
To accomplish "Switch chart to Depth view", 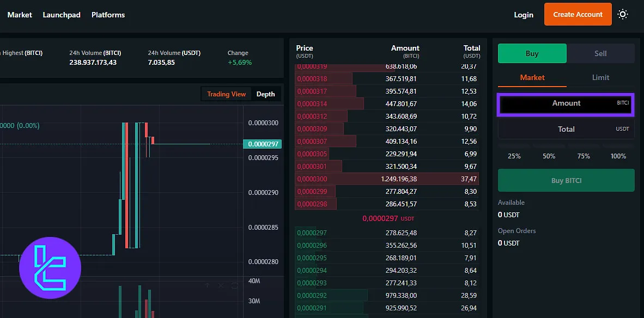I will [265, 94].
